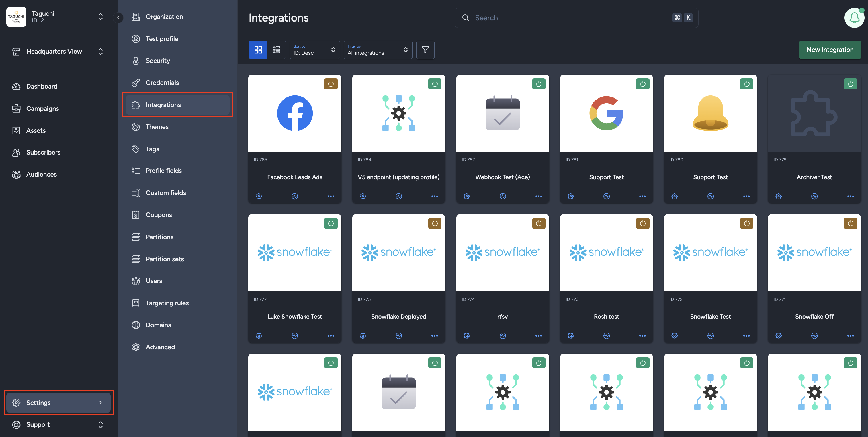868x437 pixels.
Task: Open the filter funnel icon
Action: click(x=425, y=50)
